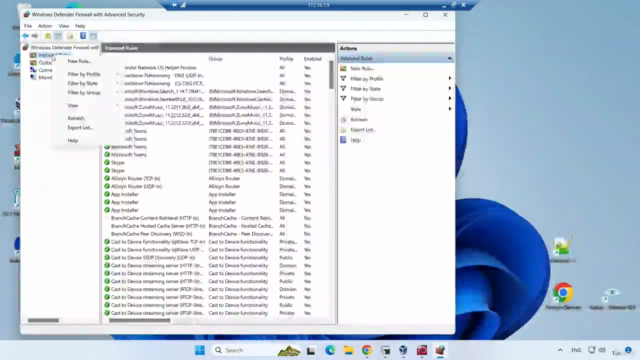The image size is (640, 360).
Task: Open the Help menu in the menu bar
Action: [x=80, y=26]
